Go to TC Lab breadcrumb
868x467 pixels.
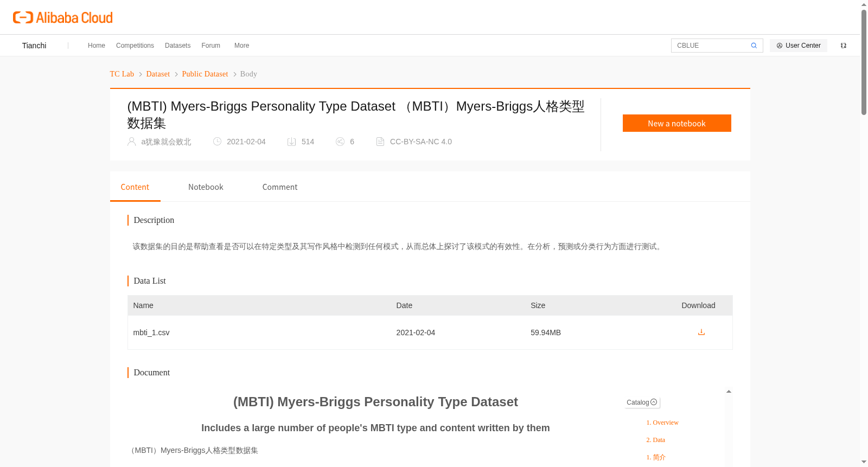click(x=122, y=74)
